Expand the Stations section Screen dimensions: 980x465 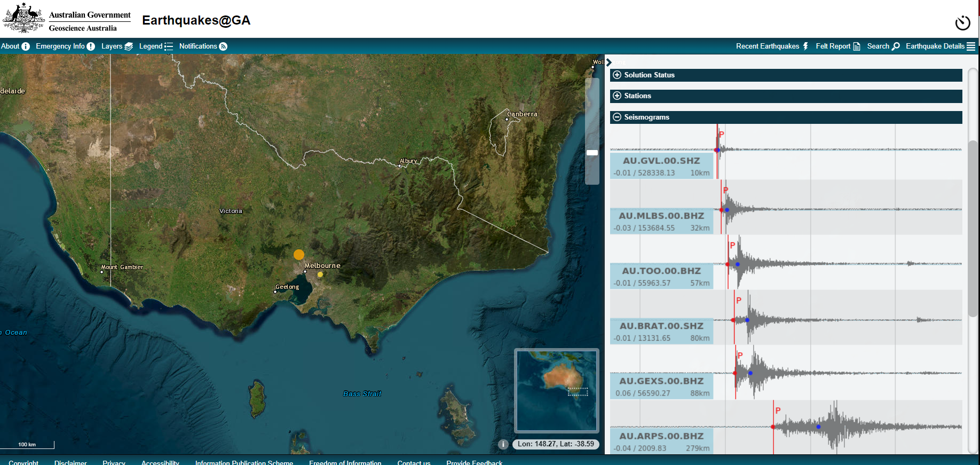click(x=786, y=96)
